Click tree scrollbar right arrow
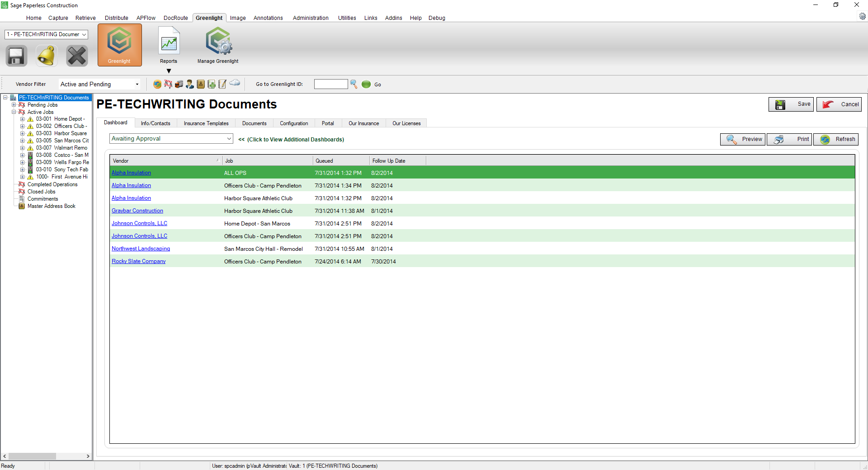Viewport: 868px width, 470px height. [x=88, y=456]
